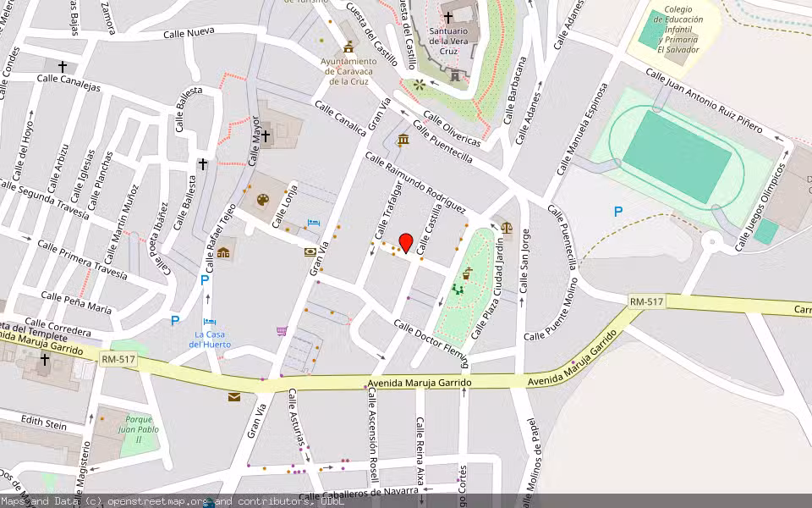Click the Calle Juan Antonio Ruiz Piñero label
This screenshot has height=508, width=812.
(x=705, y=101)
